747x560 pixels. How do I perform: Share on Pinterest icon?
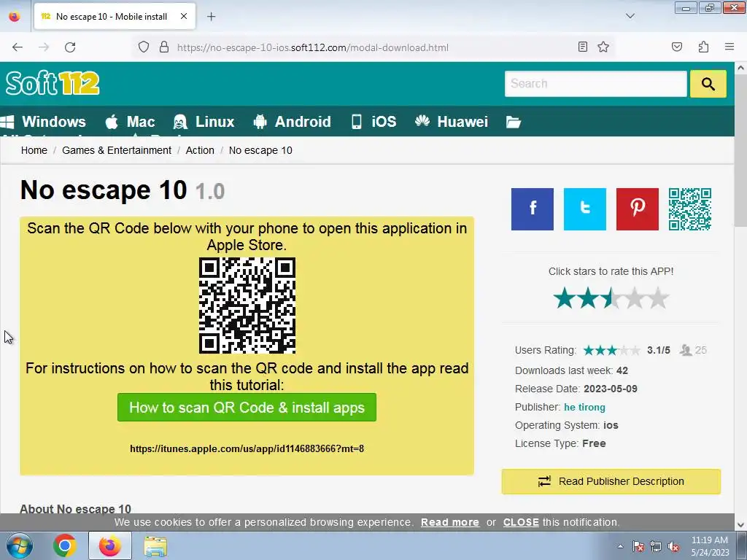point(637,209)
